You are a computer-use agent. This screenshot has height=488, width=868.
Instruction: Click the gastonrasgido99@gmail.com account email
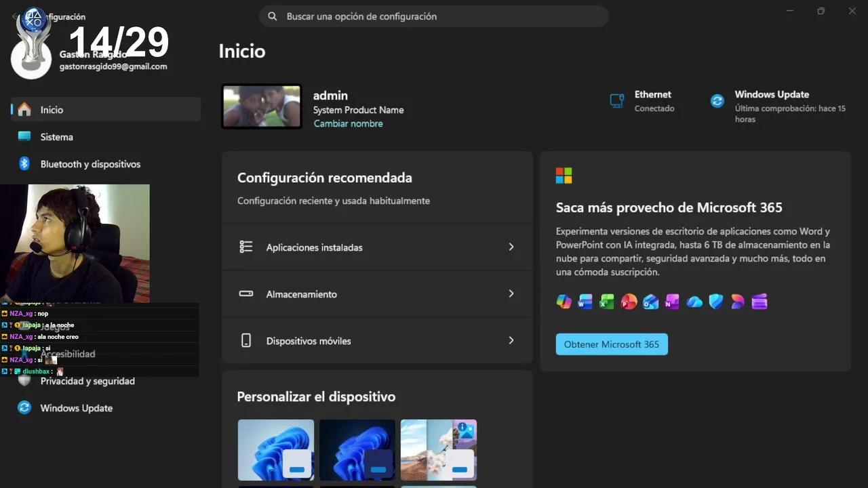pyautogui.click(x=113, y=67)
